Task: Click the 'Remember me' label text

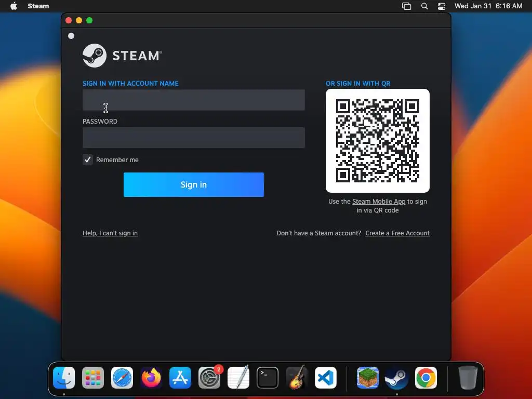Action: 117,160
